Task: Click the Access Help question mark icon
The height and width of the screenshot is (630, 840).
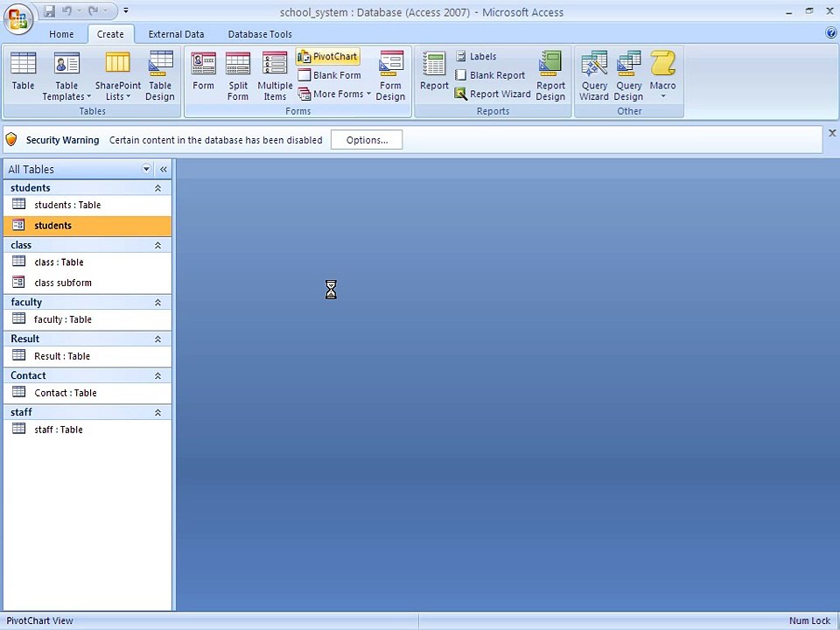Action: click(831, 32)
